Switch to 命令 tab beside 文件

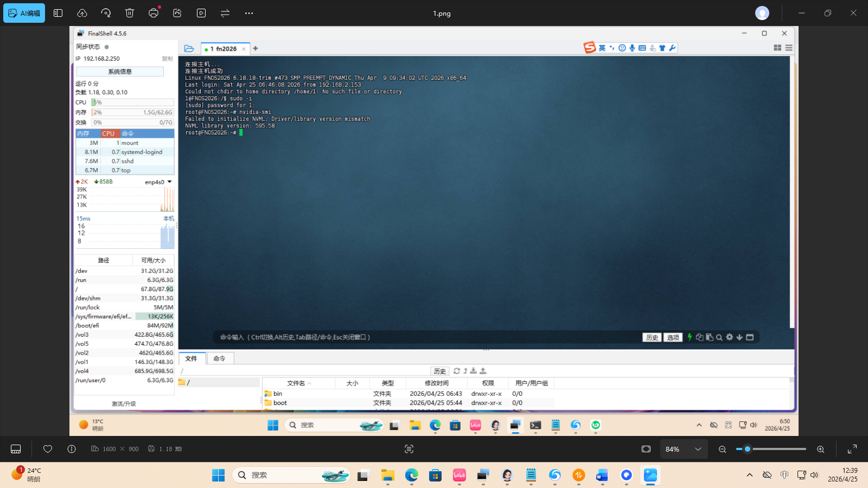(x=219, y=358)
